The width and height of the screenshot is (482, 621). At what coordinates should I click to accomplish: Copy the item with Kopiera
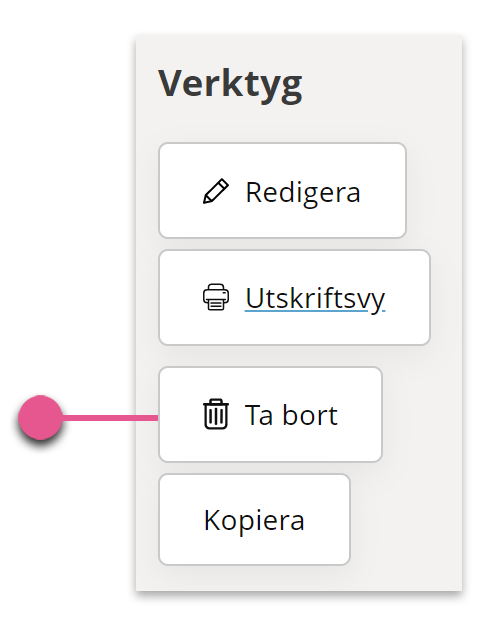tap(255, 519)
